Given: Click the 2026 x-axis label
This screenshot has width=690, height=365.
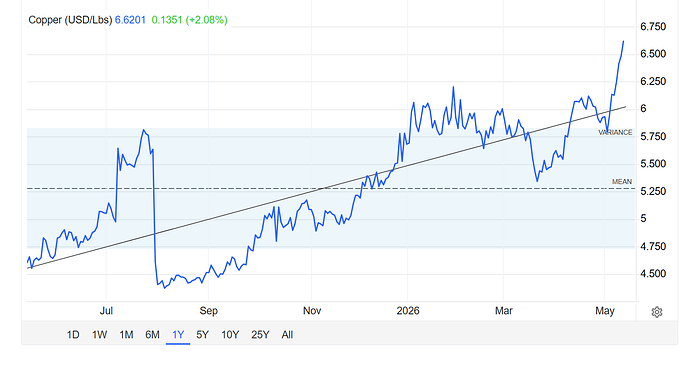Looking at the screenshot, I should coord(408,311).
